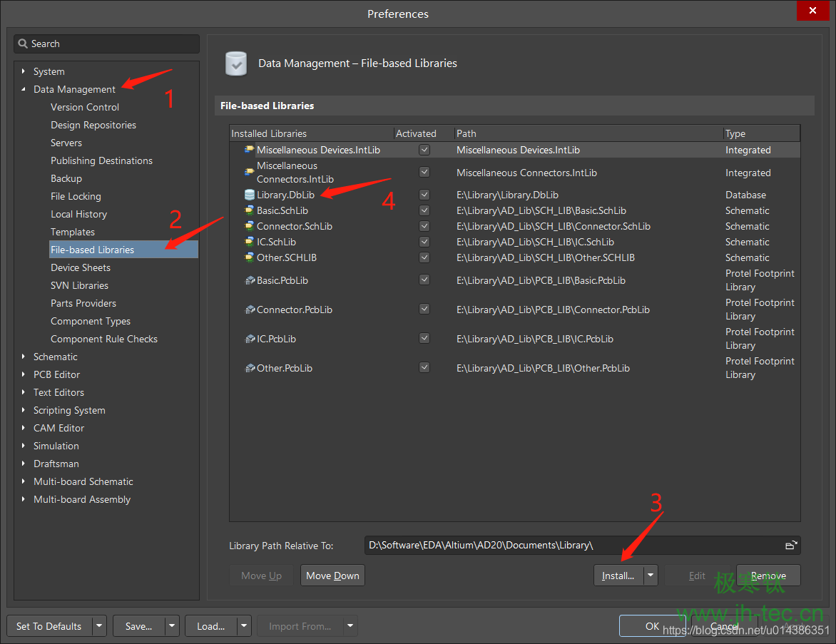Click the search magnifier icon

(23, 44)
